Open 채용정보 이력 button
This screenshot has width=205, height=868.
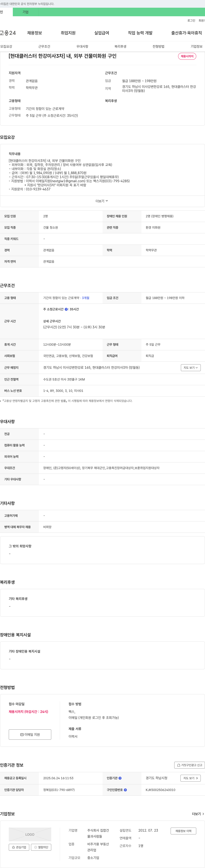coord(183,831)
